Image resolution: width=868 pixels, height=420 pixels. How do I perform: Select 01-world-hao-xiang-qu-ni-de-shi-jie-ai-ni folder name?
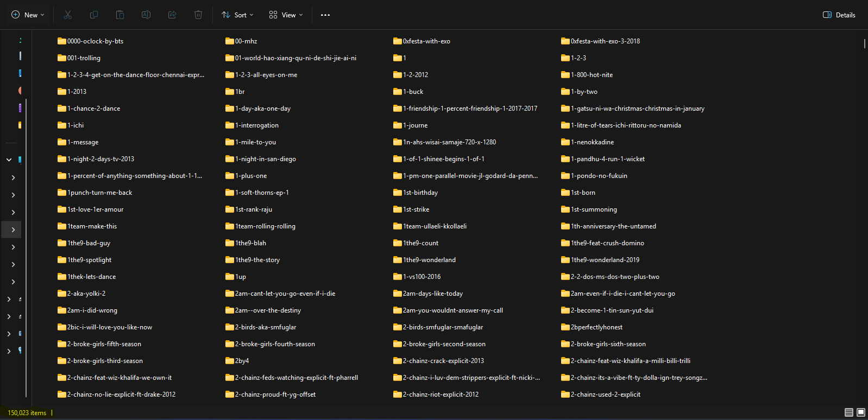coord(296,58)
